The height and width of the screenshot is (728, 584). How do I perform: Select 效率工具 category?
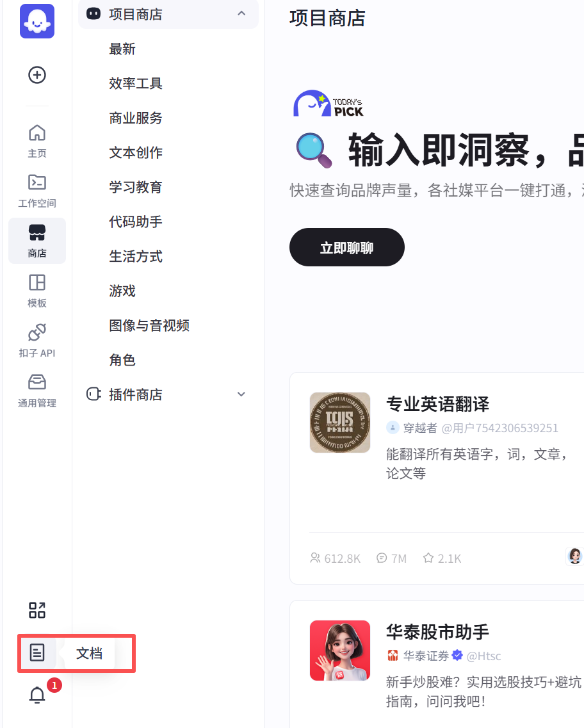click(x=136, y=84)
